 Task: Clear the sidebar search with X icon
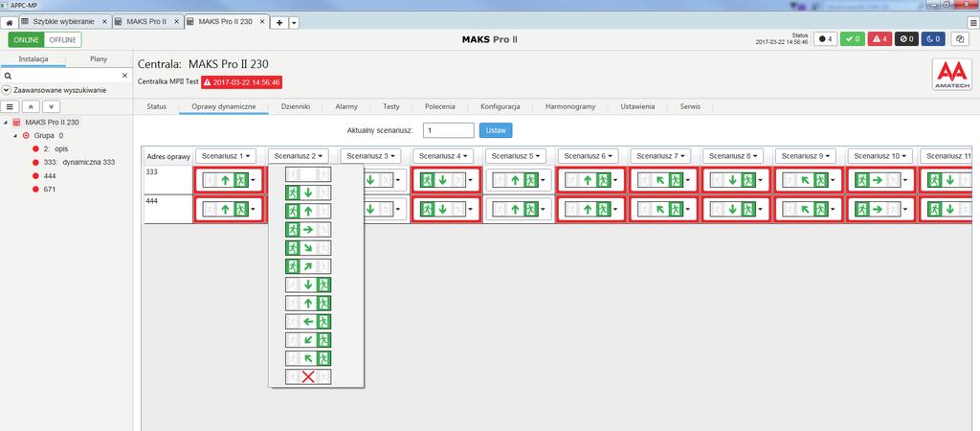point(124,75)
